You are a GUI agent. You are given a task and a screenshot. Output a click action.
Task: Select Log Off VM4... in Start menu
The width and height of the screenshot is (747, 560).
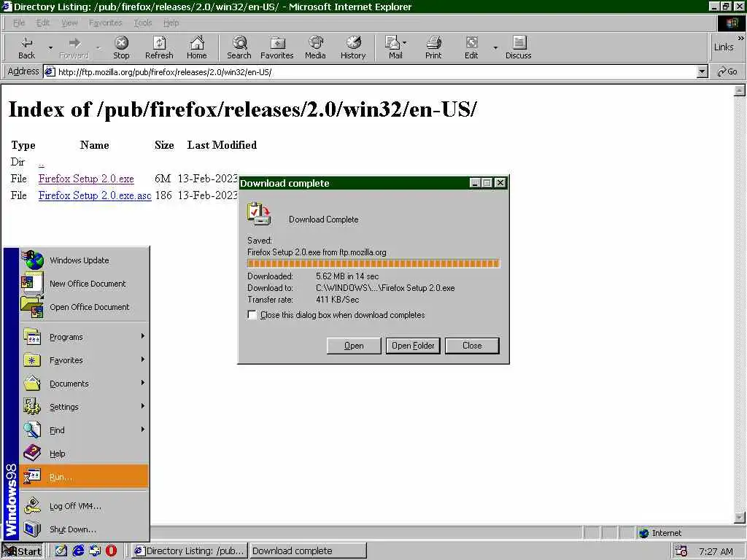[x=84, y=506]
